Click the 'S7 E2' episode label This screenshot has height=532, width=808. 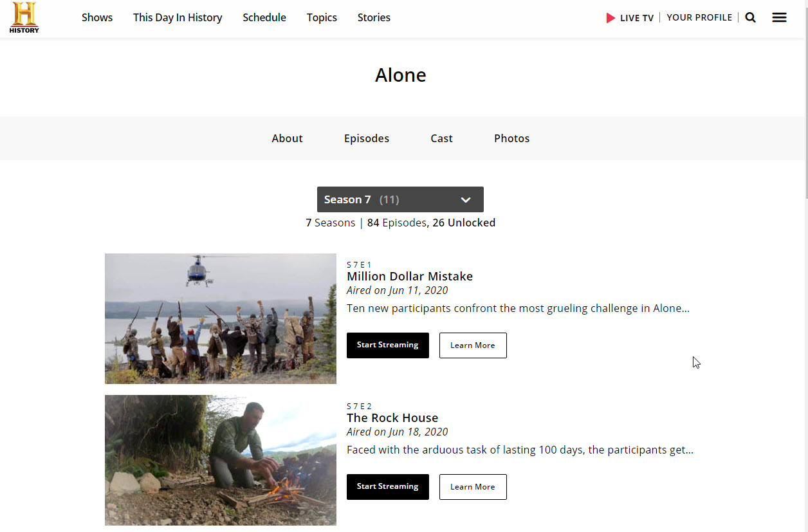point(359,406)
